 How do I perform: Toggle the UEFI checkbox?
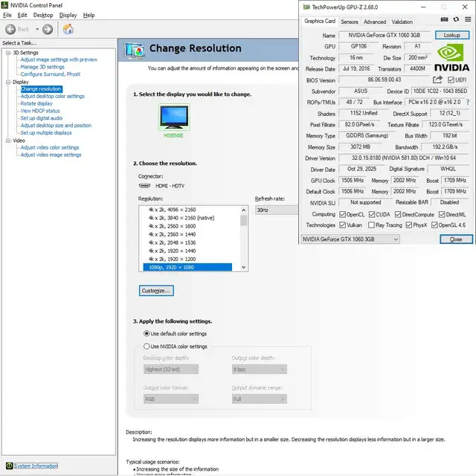click(451, 80)
